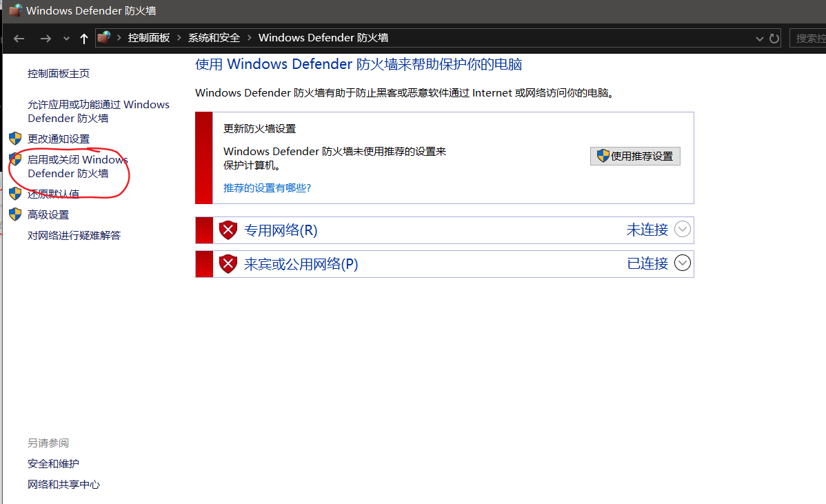Viewport: 826px width, 504px height.
Task: Click the 使用推荐设置 button
Action: pos(635,156)
